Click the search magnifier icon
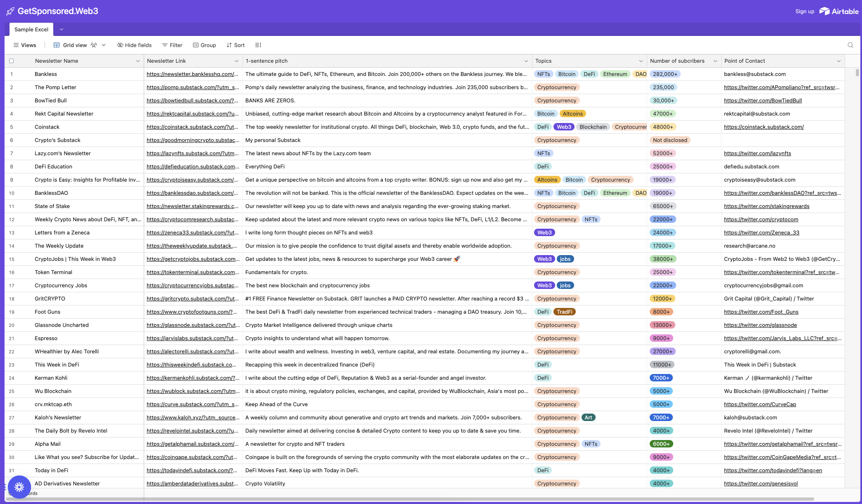Screen dimensions: 862x504 coord(850,45)
